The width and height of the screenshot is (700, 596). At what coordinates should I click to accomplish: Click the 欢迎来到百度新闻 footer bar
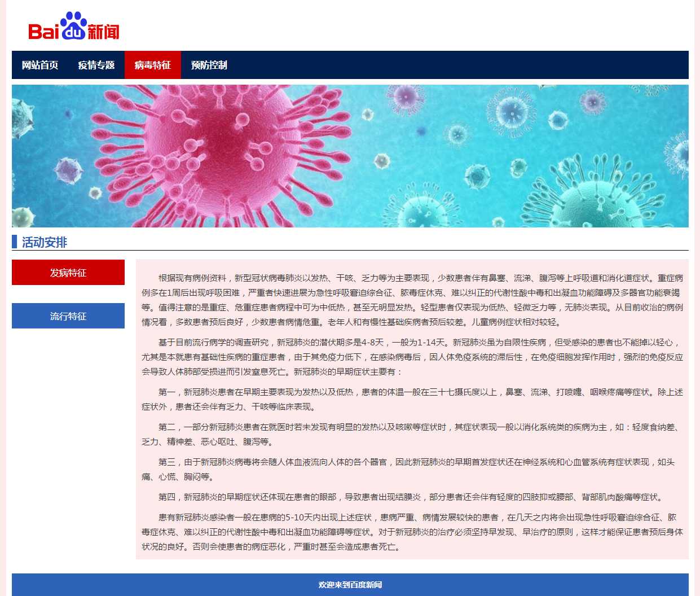click(x=350, y=585)
